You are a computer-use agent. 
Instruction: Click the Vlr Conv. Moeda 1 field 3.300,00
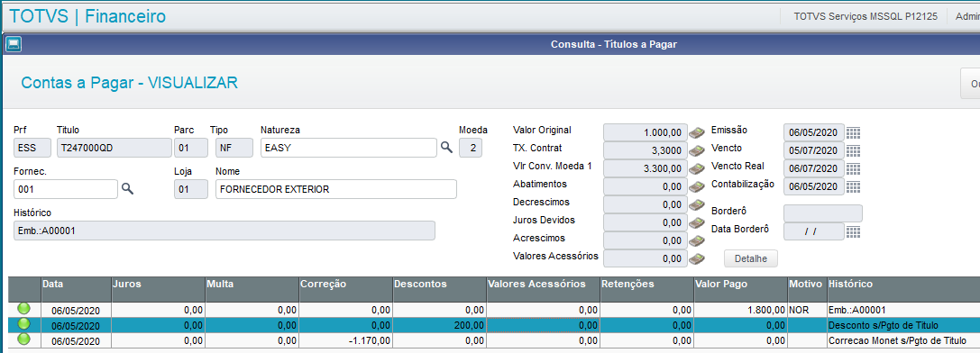coord(645,168)
